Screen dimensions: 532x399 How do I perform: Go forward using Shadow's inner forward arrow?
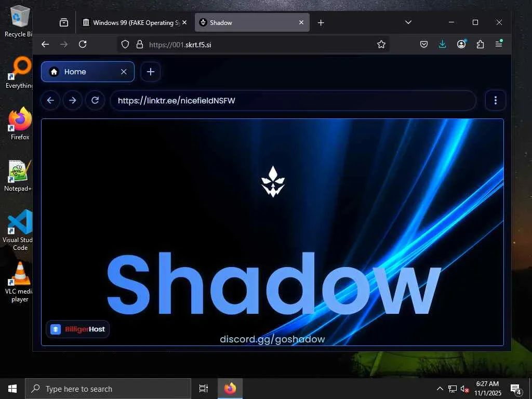point(73,100)
